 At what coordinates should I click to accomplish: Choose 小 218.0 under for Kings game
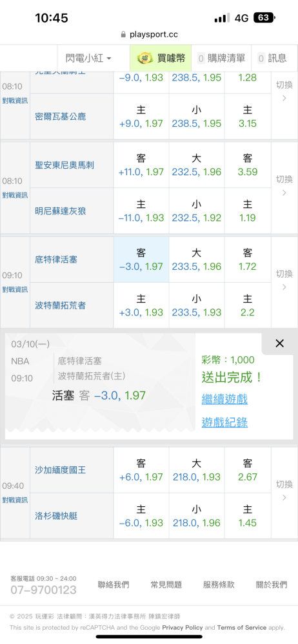click(x=197, y=516)
